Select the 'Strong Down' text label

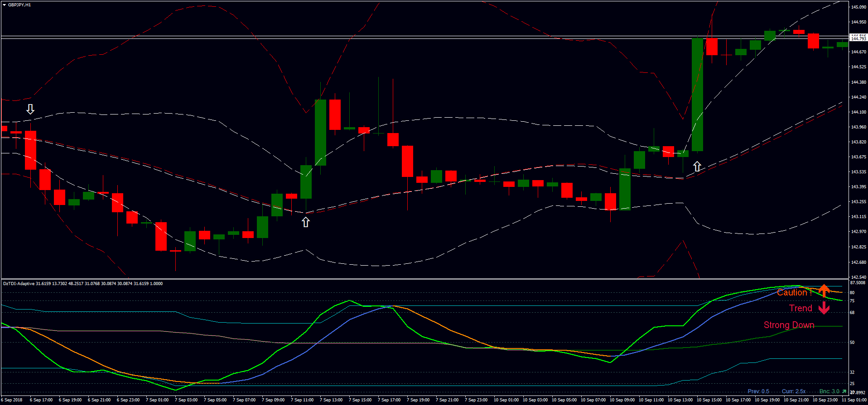[x=789, y=325]
